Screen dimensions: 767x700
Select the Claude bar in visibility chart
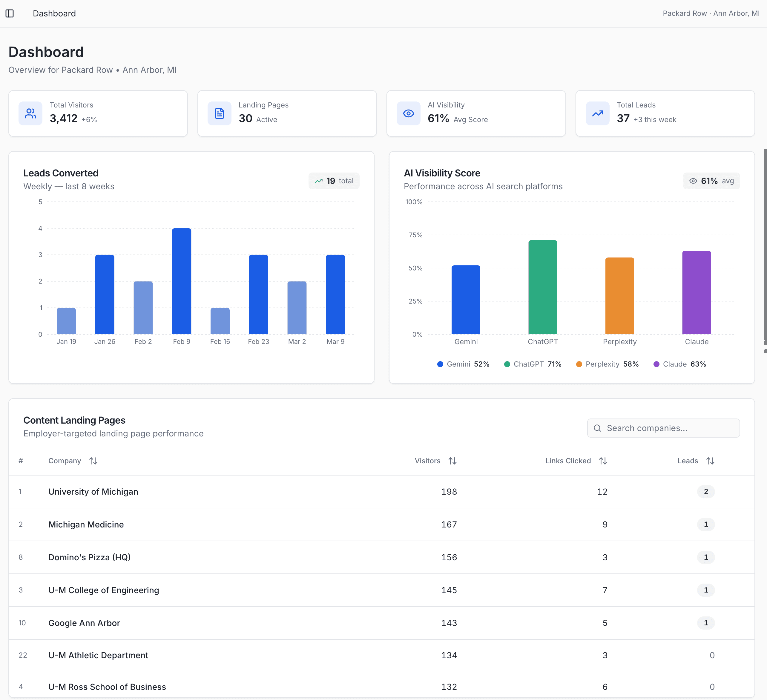tap(696, 293)
